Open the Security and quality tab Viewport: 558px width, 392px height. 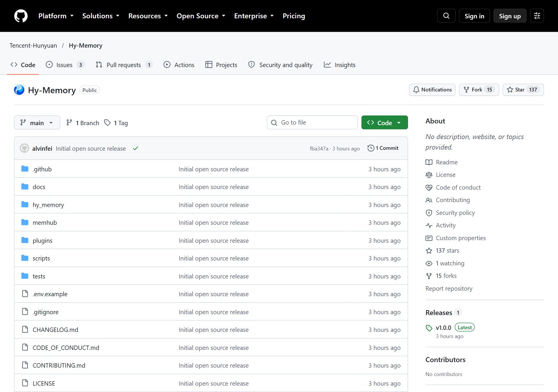click(x=280, y=65)
